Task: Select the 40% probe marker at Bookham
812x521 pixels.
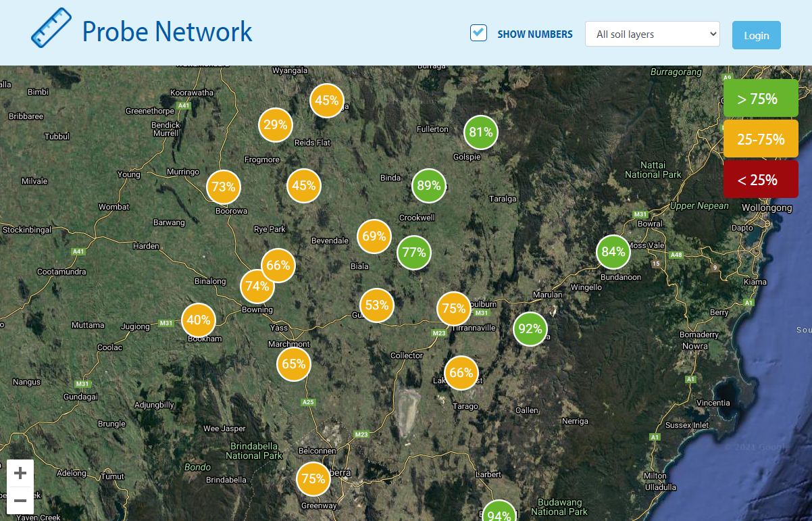Action: click(x=198, y=320)
